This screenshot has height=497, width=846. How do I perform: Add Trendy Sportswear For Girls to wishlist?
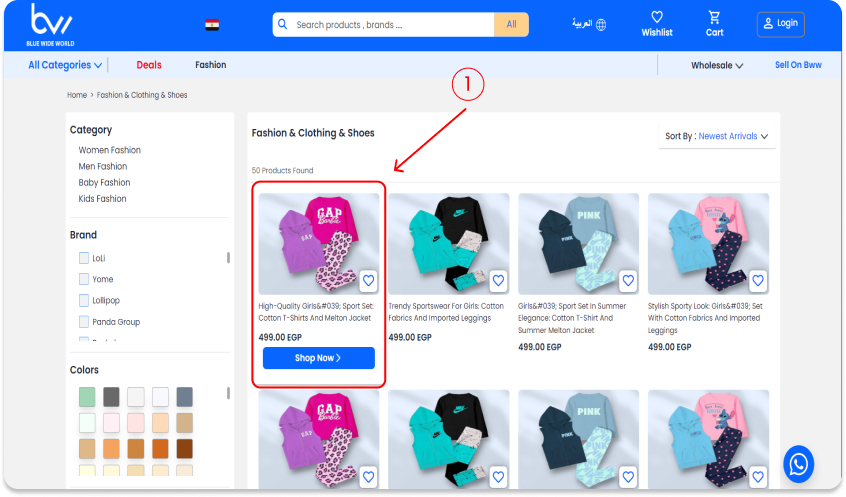coord(499,281)
